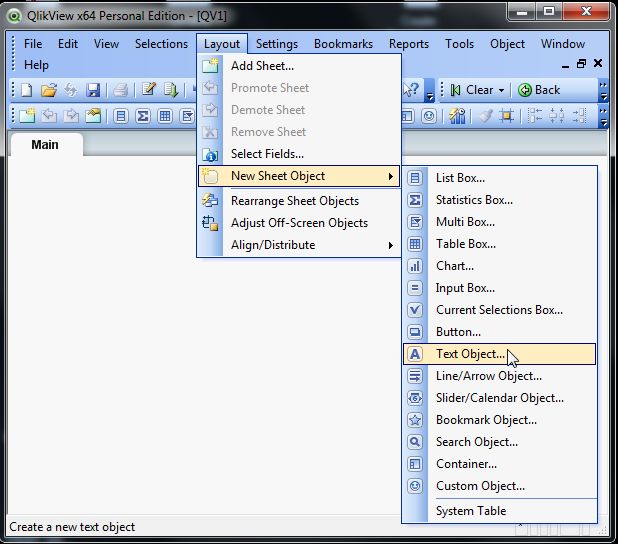This screenshot has height=544, width=618.
Task: Click the Print toolbar icon
Action: pos(120,90)
